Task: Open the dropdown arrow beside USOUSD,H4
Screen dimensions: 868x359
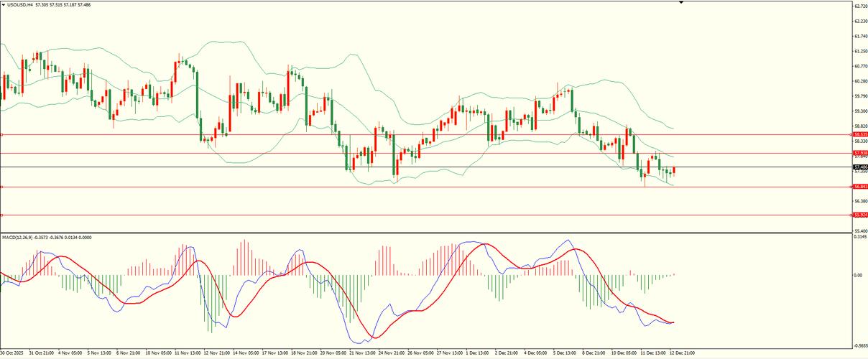Action: click(x=4, y=5)
